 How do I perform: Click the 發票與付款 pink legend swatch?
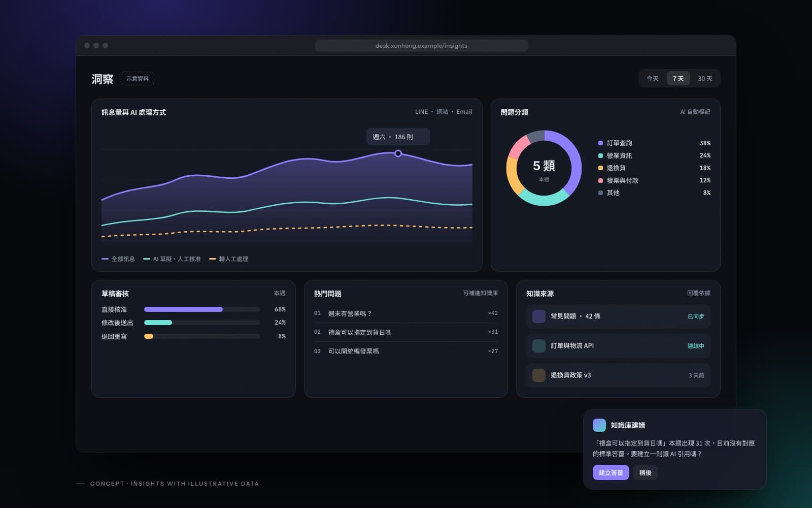coord(600,180)
